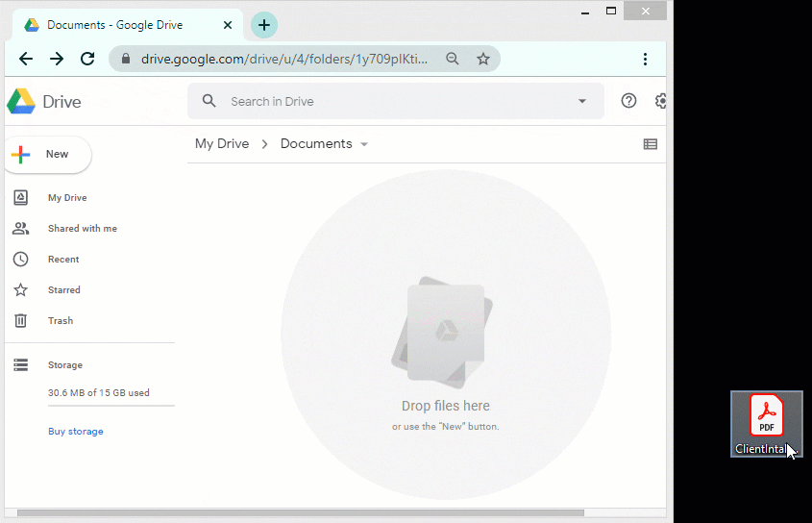Open Storage label in sidebar
This screenshot has height=523, width=812.
64,365
